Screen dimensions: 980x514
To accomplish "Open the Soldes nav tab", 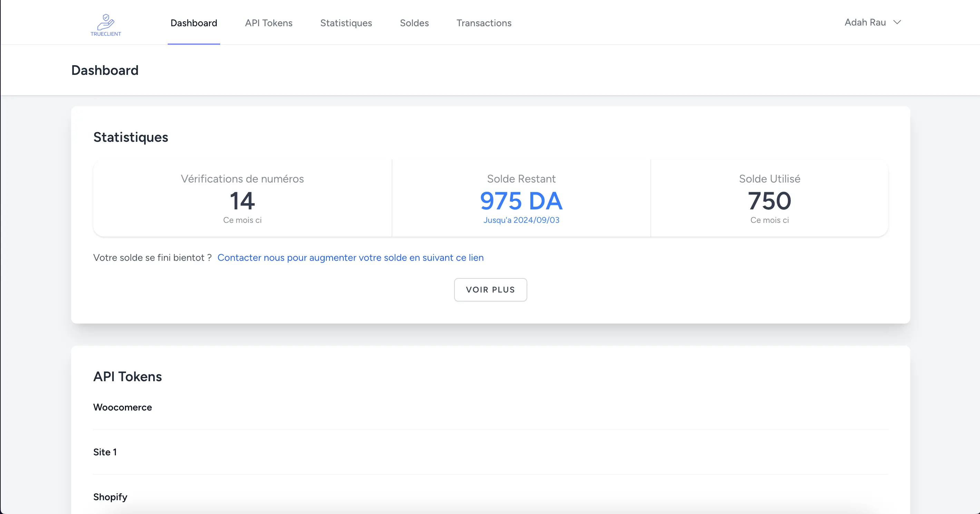I will pos(414,23).
